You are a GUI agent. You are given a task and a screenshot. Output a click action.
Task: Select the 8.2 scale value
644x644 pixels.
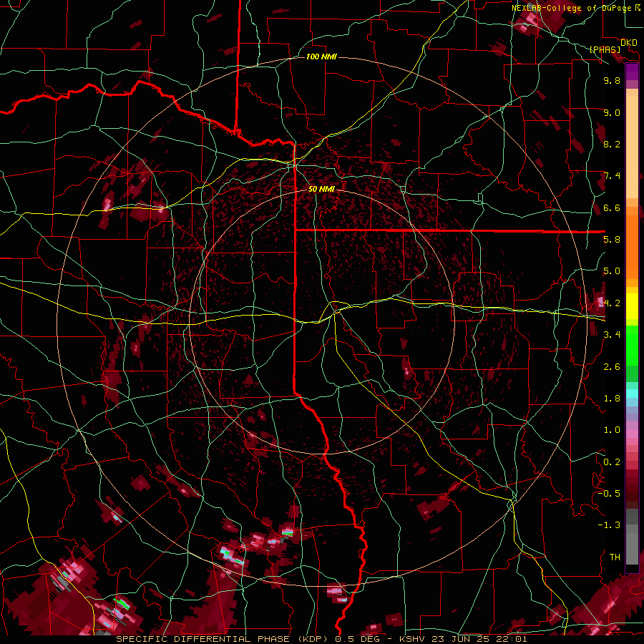pos(612,144)
